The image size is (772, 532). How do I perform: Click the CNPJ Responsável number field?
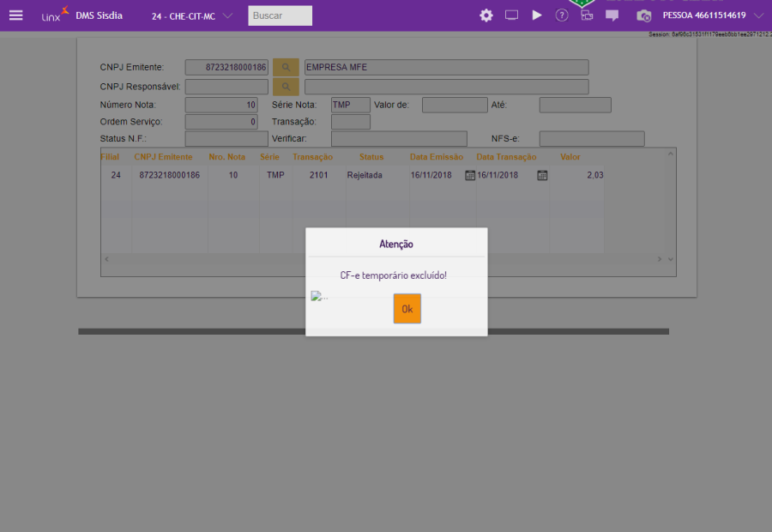[226, 87]
